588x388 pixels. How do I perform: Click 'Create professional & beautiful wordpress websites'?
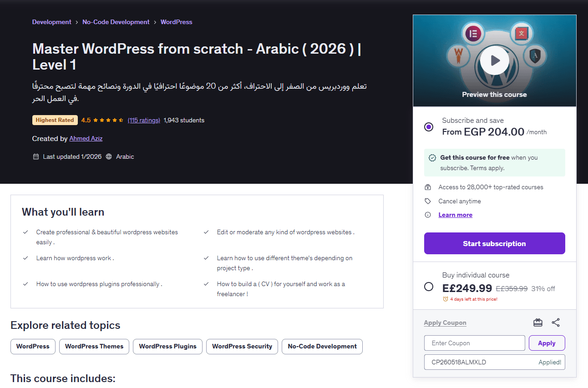click(107, 237)
